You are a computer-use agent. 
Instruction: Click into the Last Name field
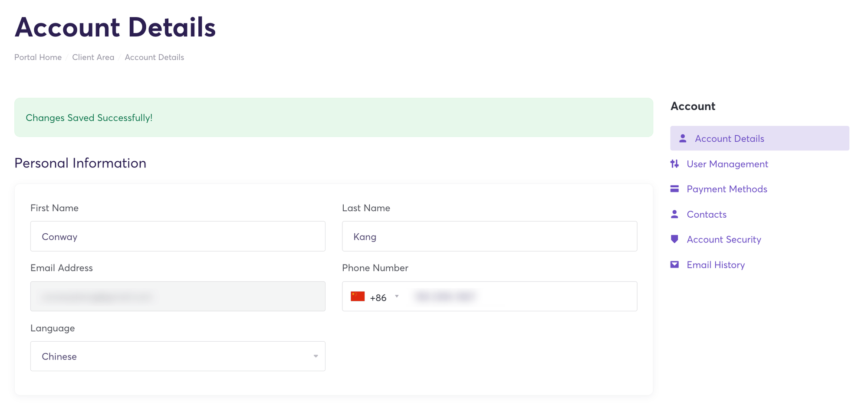[489, 236]
